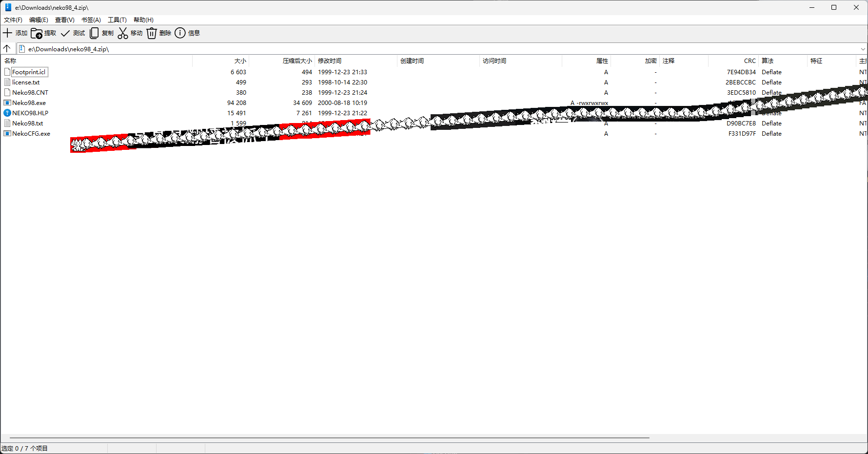Click the Footprint.icl size value 6 603
The height and width of the screenshot is (454, 868).
click(238, 72)
